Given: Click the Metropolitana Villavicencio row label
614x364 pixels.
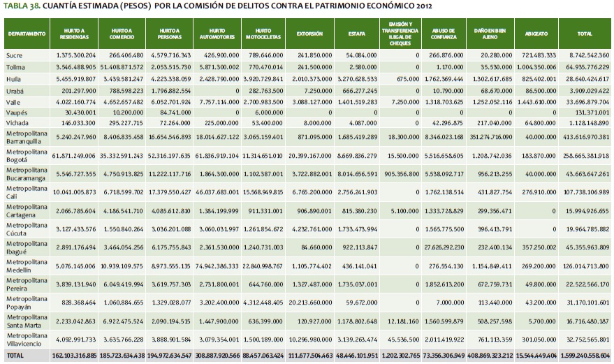Looking at the screenshot, I should (27, 340).
